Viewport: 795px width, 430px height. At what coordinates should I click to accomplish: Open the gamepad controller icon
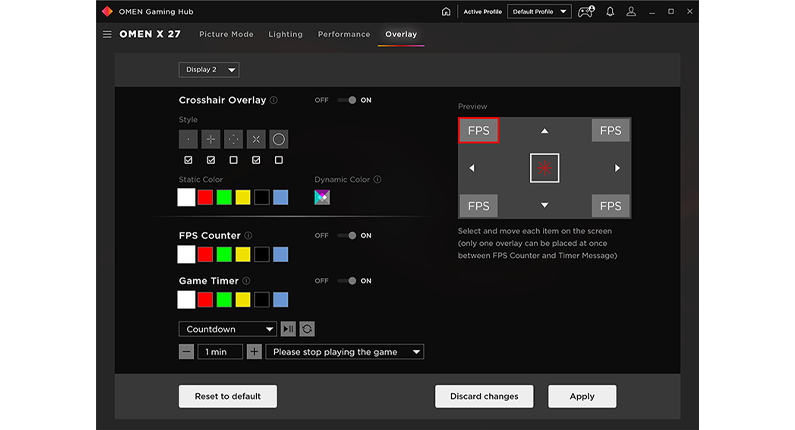click(586, 12)
